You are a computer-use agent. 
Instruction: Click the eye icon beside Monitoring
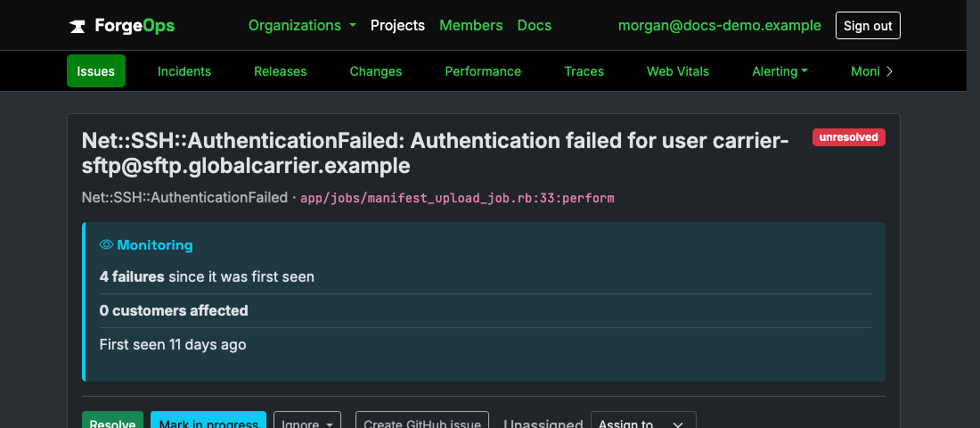point(106,244)
